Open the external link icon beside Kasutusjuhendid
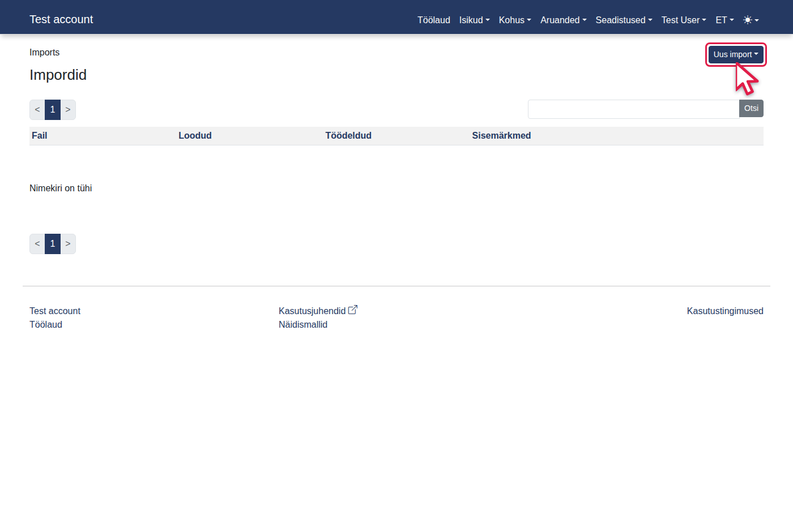 (x=353, y=310)
